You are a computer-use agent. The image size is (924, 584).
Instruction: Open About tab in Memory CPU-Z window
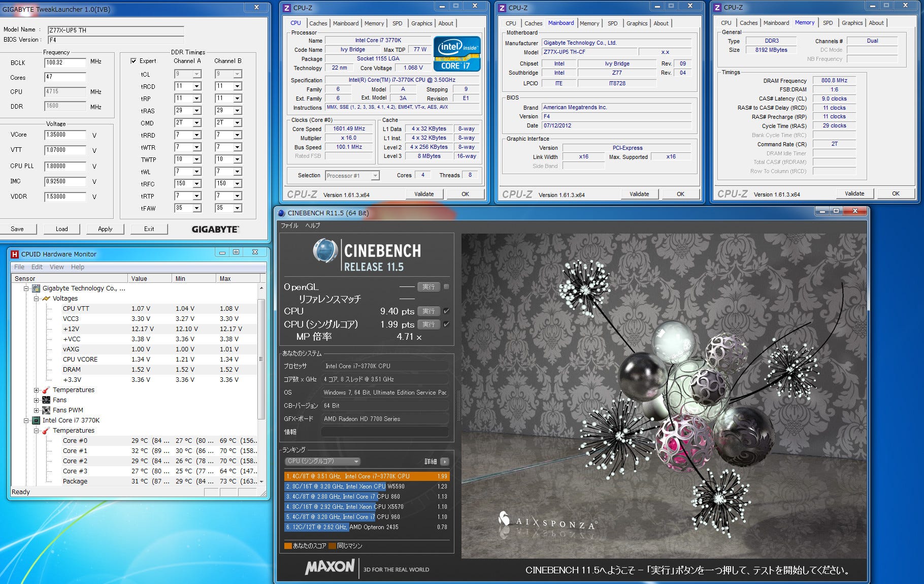876,23
